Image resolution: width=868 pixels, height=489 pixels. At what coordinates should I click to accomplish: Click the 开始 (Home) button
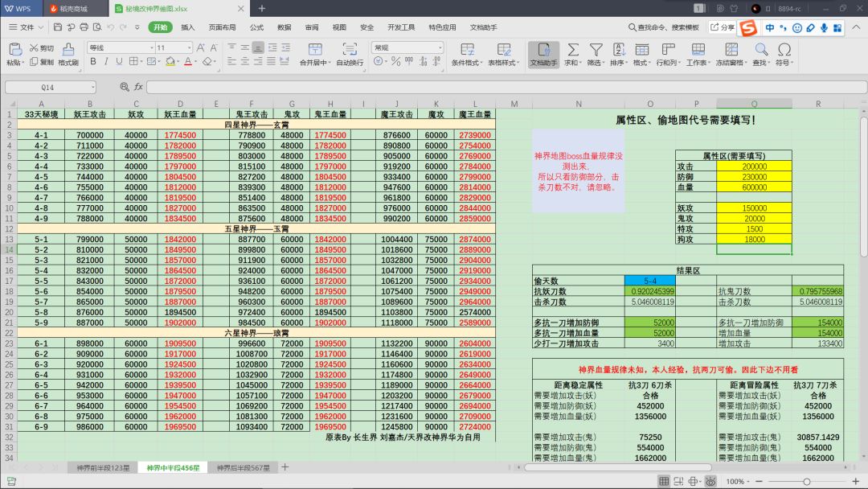click(x=160, y=27)
